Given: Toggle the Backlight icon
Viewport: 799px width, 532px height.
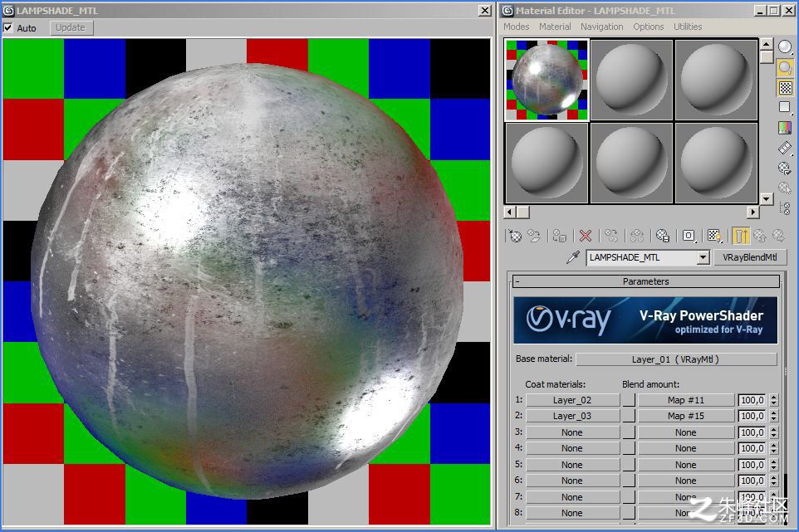Looking at the screenshot, I should click(785, 67).
